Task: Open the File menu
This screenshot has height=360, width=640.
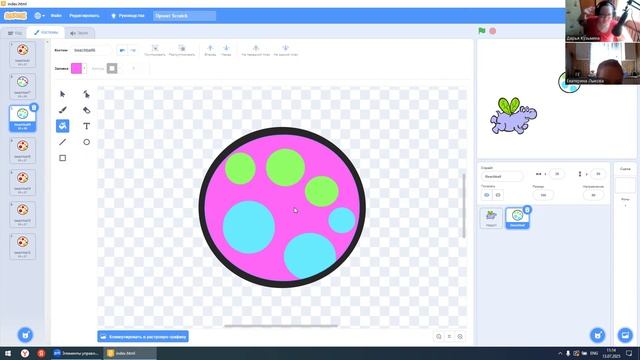Action: [56, 16]
